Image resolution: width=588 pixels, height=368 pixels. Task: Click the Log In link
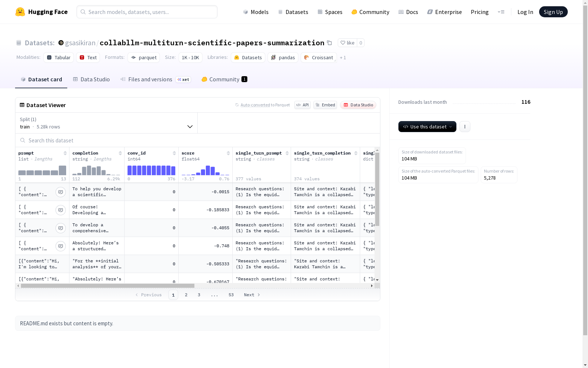(x=525, y=12)
